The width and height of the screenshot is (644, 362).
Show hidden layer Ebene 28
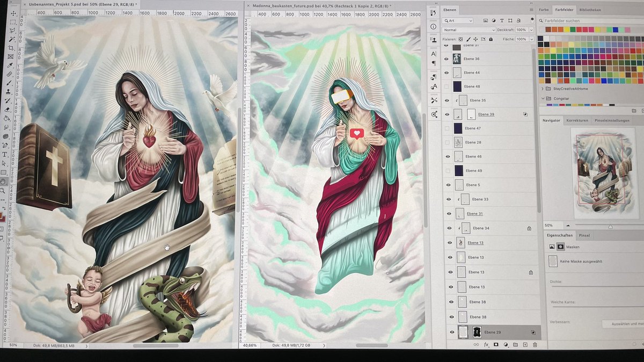pos(448,142)
